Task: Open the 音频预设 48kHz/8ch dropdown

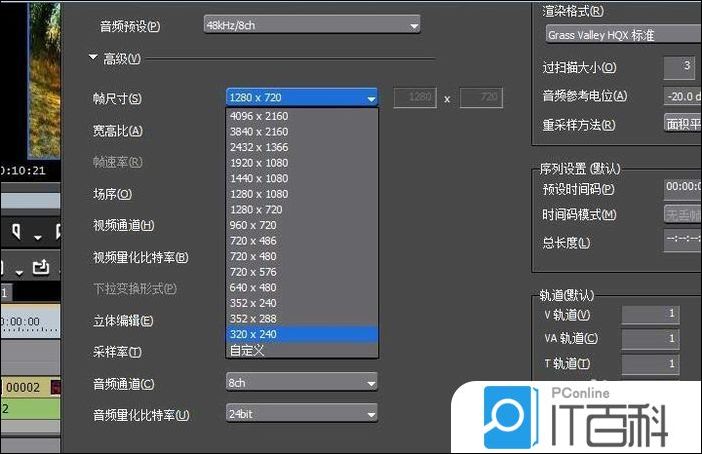Action: click(x=312, y=25)
